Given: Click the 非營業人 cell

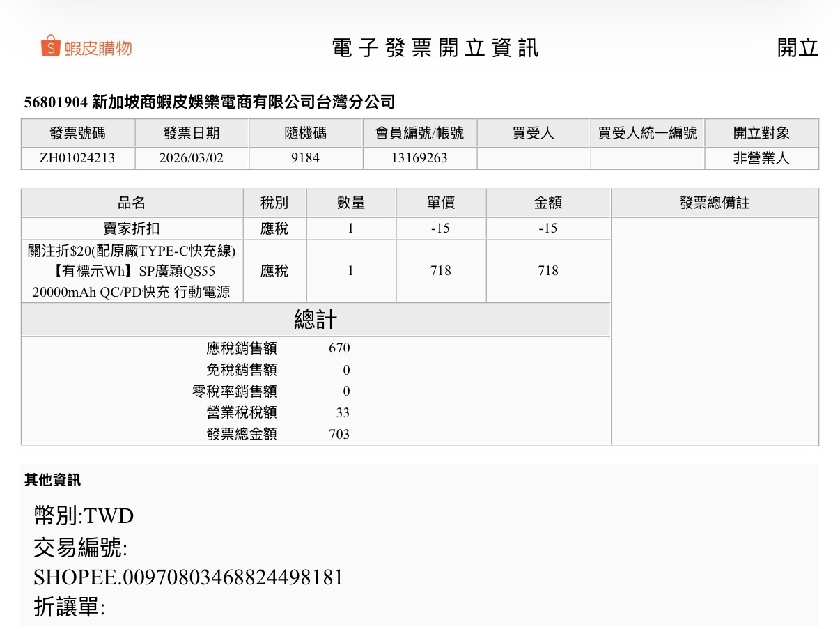Looking at the screenshot, I should click(x=761, y=158).
